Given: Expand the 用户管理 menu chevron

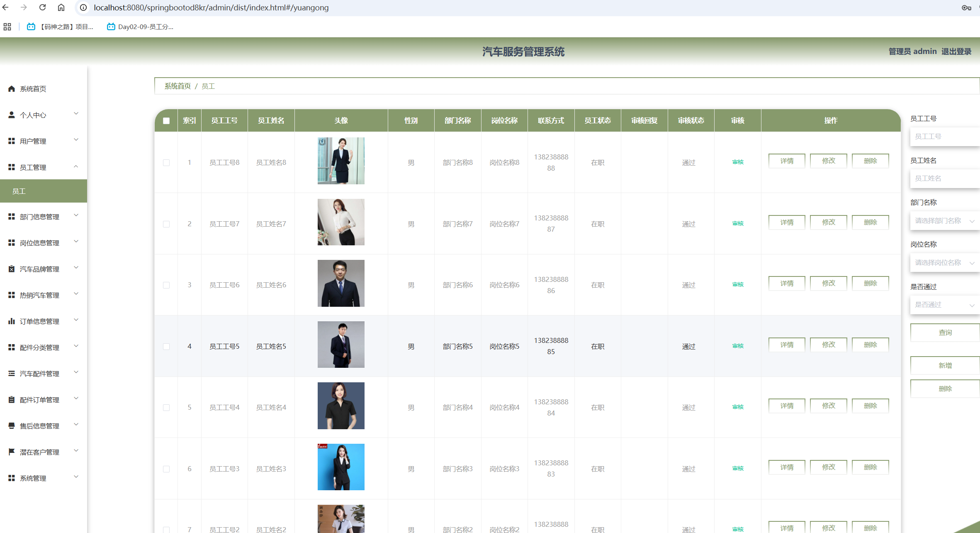Looking at the screenshot, I should [x=76, y=140].
